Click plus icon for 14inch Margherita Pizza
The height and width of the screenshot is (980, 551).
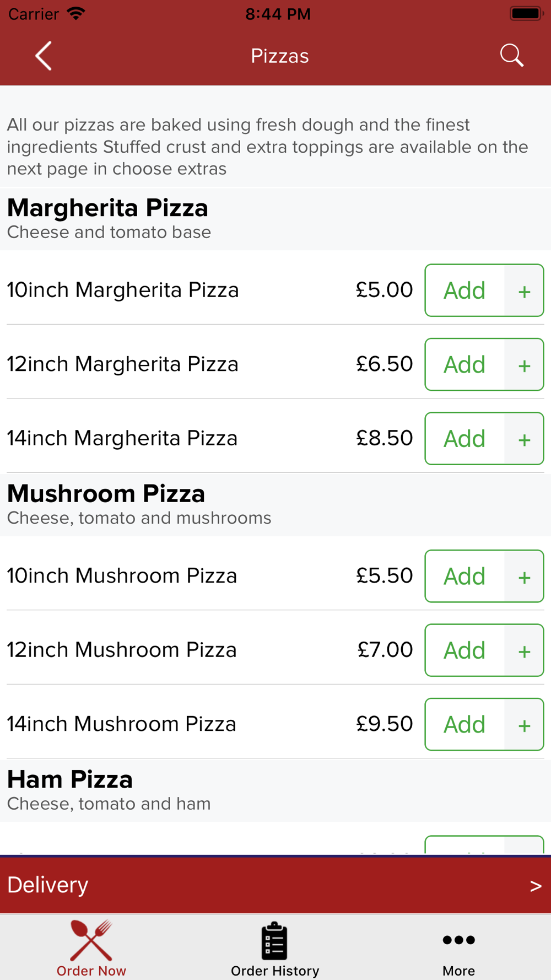pos(524,439)
